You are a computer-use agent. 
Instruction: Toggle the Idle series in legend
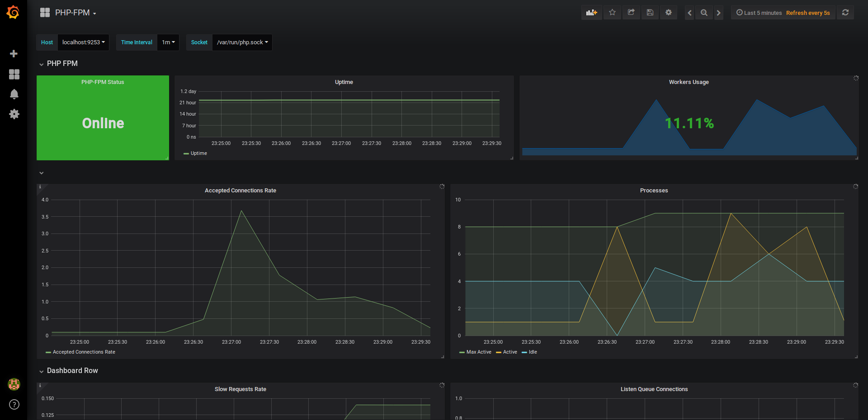pyautogui.click(x=533, y=352)
